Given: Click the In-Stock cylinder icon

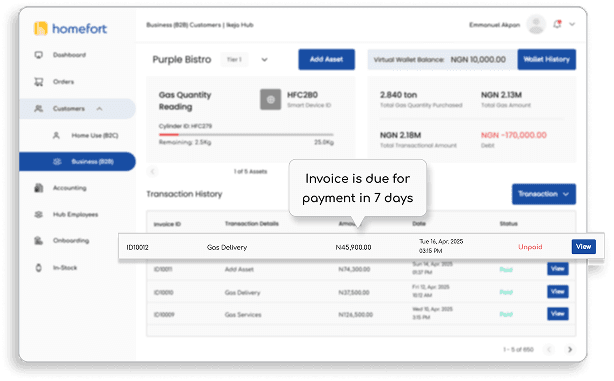Looking at the screenshot, I should [x=38, y=268].
